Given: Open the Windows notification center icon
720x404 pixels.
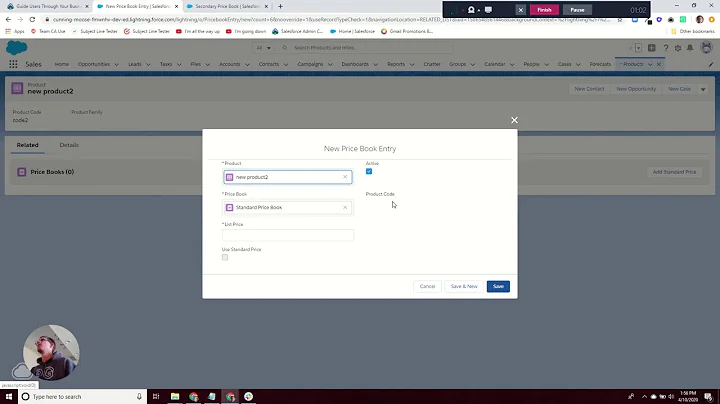Looking at the screenshot, I should [709, 396].
